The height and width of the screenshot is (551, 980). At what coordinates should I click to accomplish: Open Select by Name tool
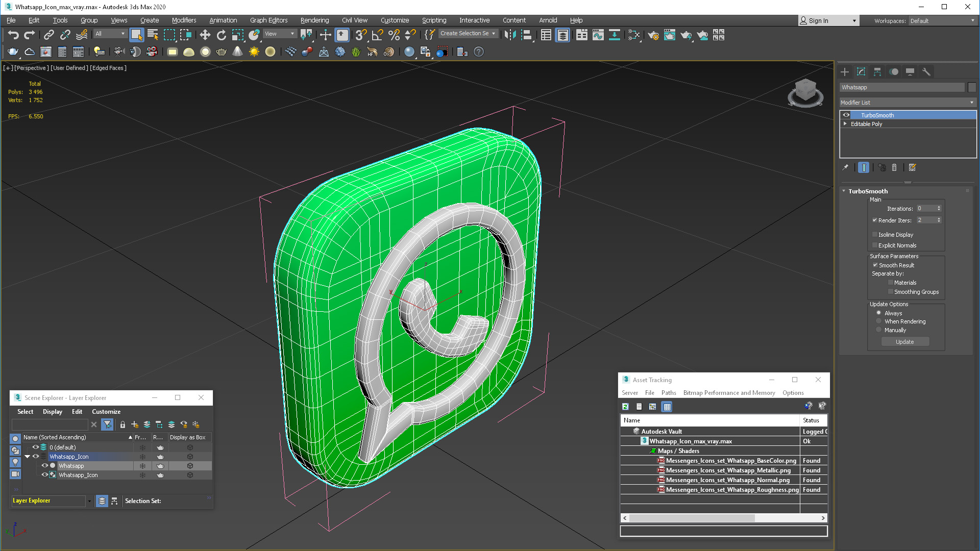(x=153, y=35)
